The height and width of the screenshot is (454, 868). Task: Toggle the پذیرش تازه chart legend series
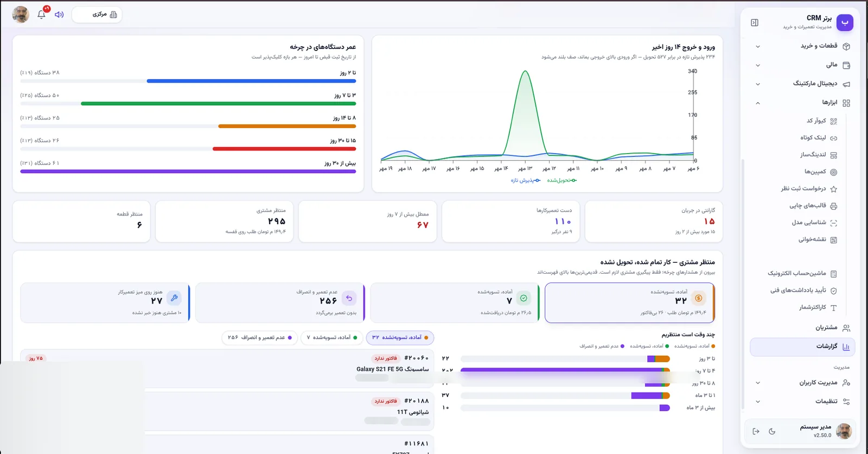(x=525, y=180)
